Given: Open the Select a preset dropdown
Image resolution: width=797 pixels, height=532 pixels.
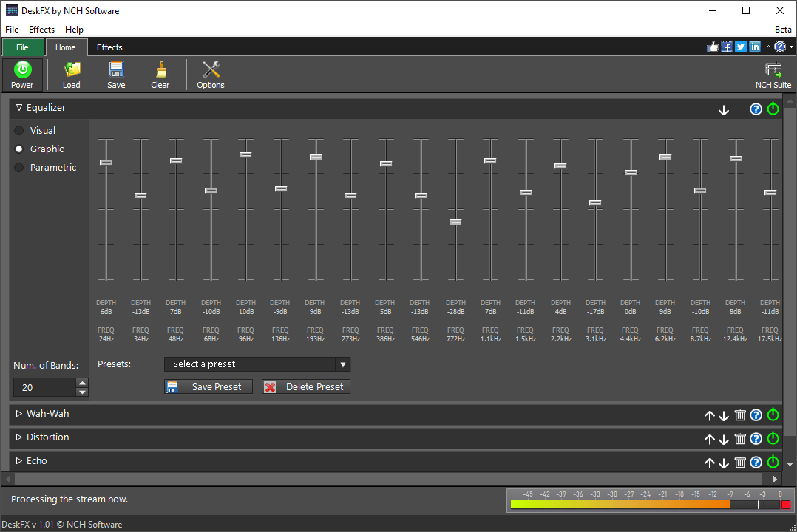Looking at the screenshot, I should point(257,364).
